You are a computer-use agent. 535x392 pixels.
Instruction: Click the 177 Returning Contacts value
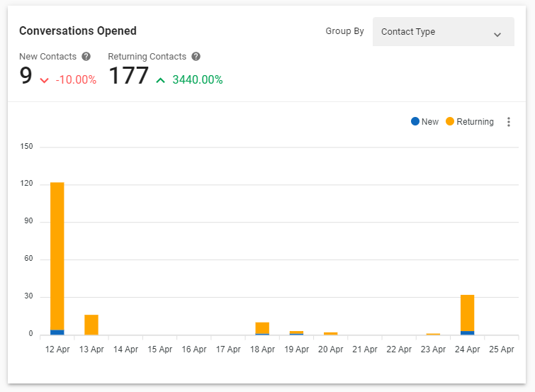tap(128, 77)
